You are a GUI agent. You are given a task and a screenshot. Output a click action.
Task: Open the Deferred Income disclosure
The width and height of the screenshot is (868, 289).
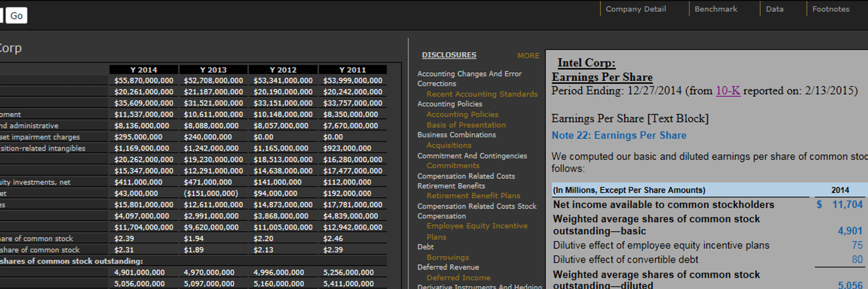point(458,277)
